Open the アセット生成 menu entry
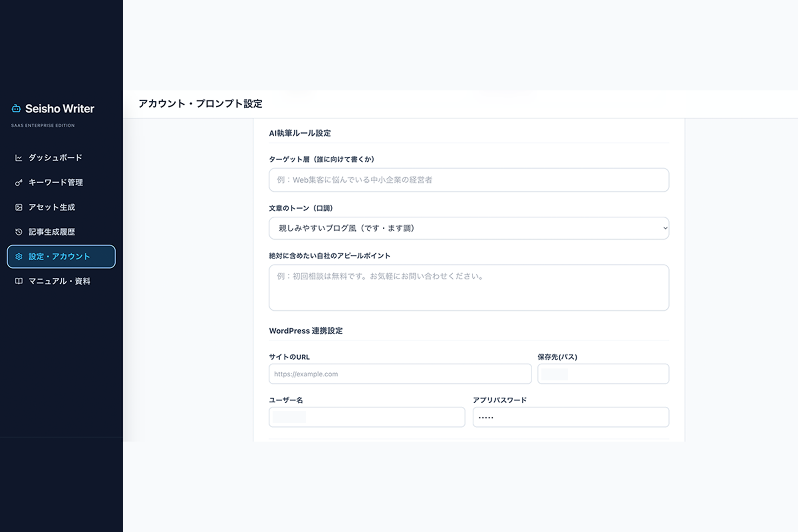The height and width of the screenshot is (532, 798). click(x=52, y=207)
